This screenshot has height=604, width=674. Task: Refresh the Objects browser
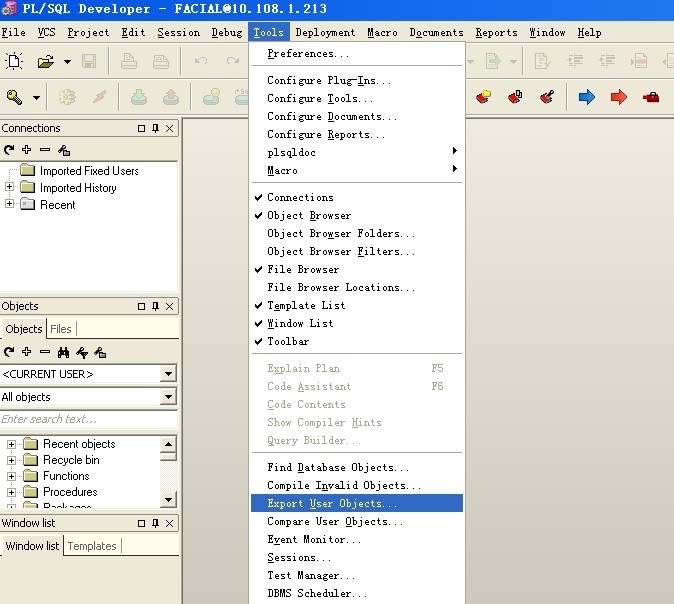[9, 352]
